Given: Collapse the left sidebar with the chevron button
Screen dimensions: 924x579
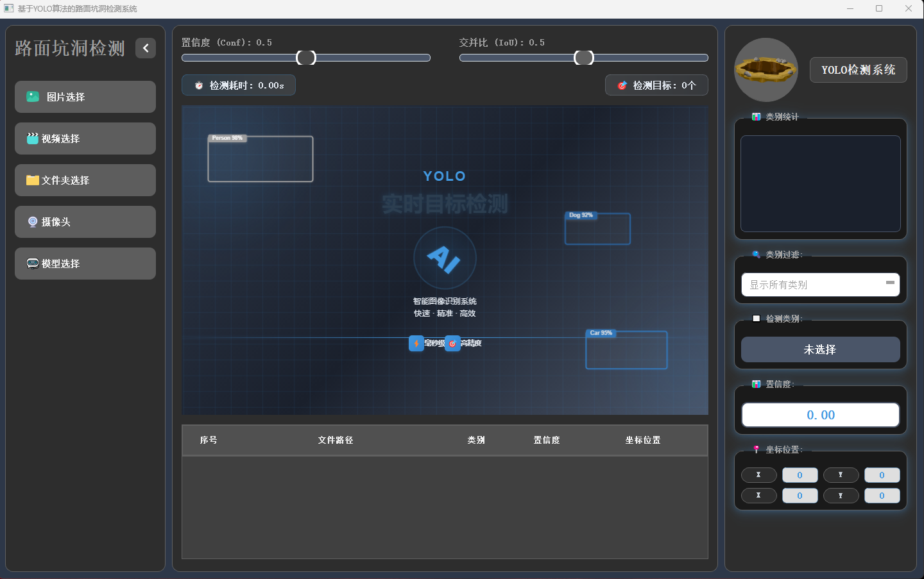Looking at the screenshot, I should pyautogui.click(x=146, y=48).
